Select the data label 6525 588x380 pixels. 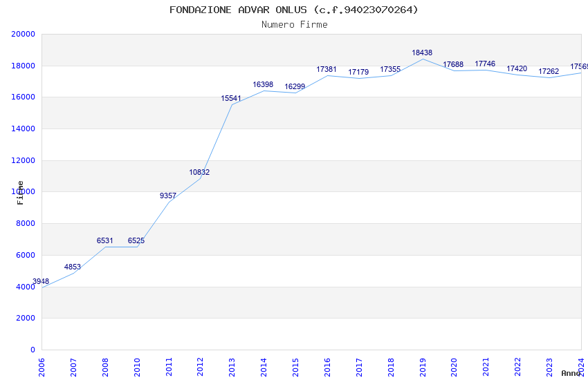coord(136,240)
